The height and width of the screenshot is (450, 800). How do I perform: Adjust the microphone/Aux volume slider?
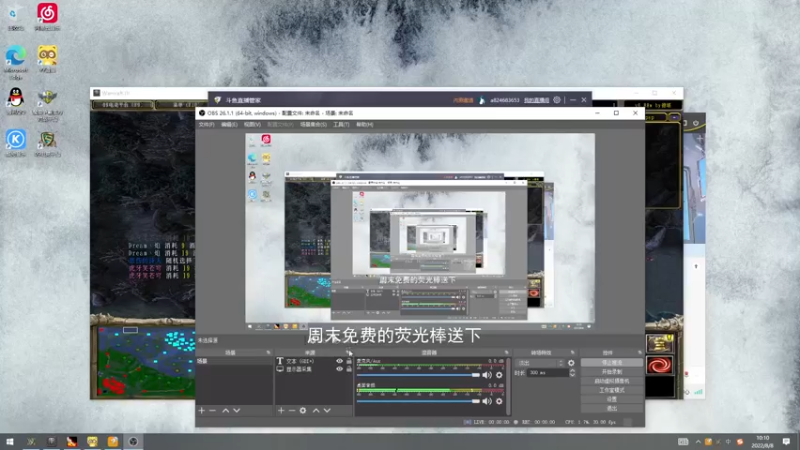[418, 375]
